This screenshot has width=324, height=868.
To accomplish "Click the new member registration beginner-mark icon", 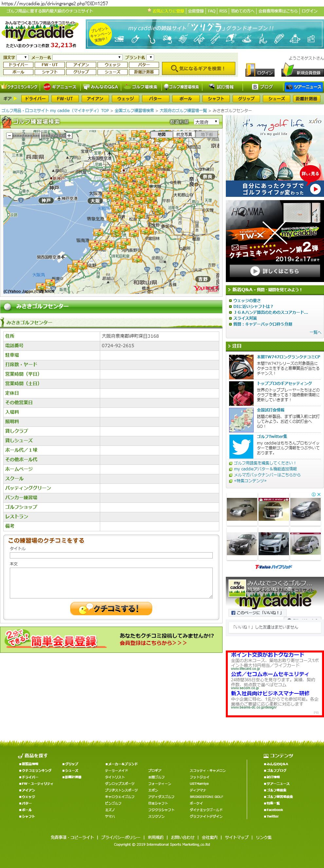I will (x=287, y=70).
